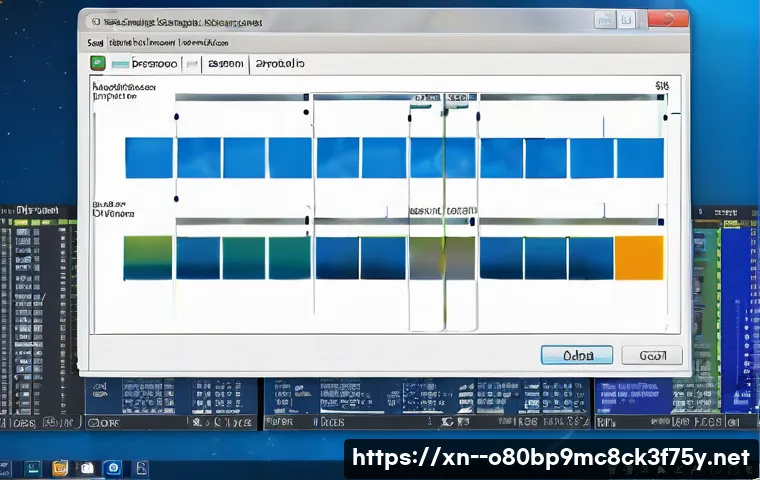Select the first blue block in the top row
The width and height of the screenshot is (760, 480).
coord(149,158)
